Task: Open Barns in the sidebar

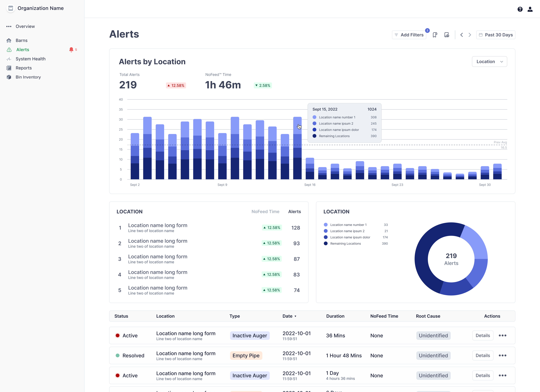Action: (21, 40)
